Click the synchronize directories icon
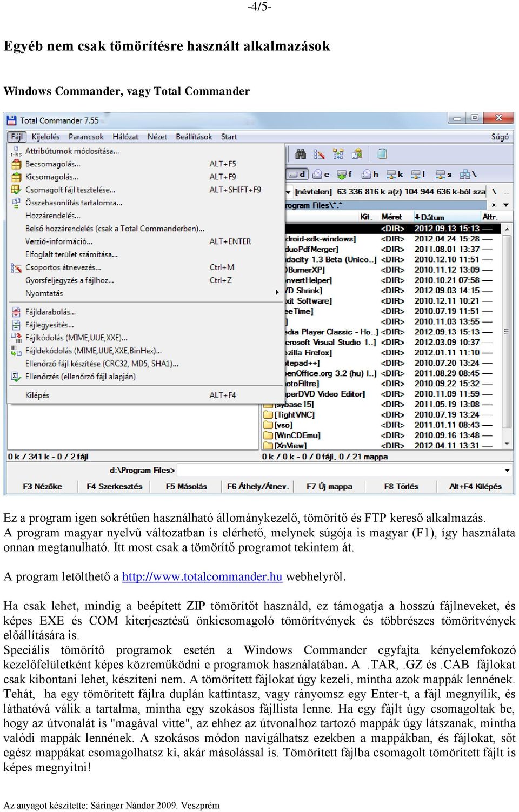519x812 pixels. pyautogui.click(x=338, y=154)
